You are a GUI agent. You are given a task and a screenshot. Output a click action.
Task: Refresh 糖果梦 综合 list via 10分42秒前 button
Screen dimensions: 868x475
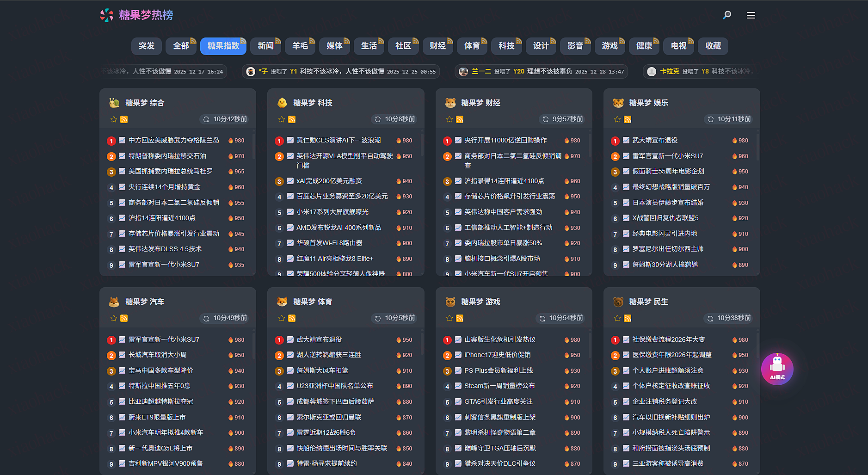(x=225, y=119)
